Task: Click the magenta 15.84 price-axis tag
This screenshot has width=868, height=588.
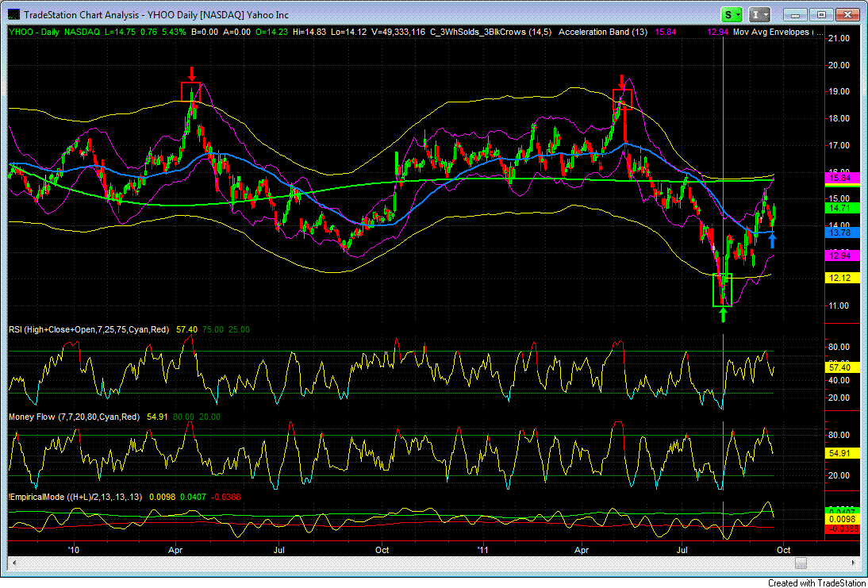Action: pos(841,179)
